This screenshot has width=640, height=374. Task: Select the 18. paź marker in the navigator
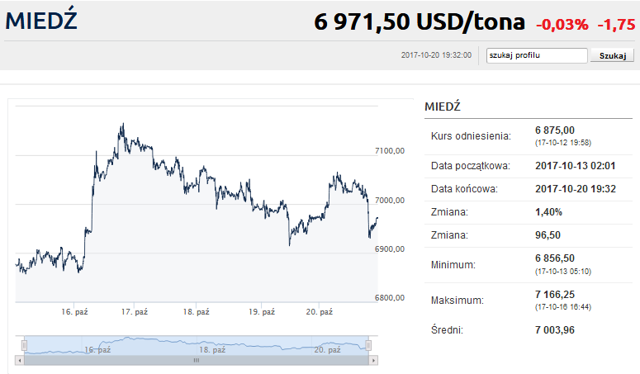[212, 350]
